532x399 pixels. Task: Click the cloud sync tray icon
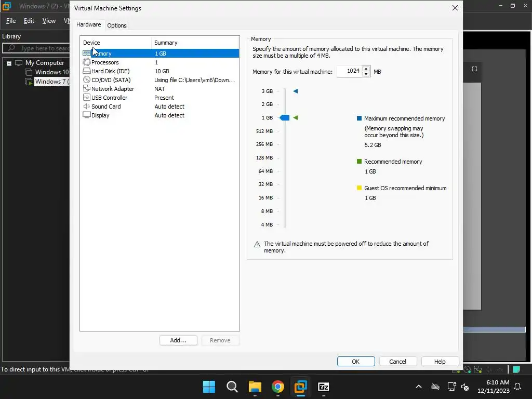[435, 387]
